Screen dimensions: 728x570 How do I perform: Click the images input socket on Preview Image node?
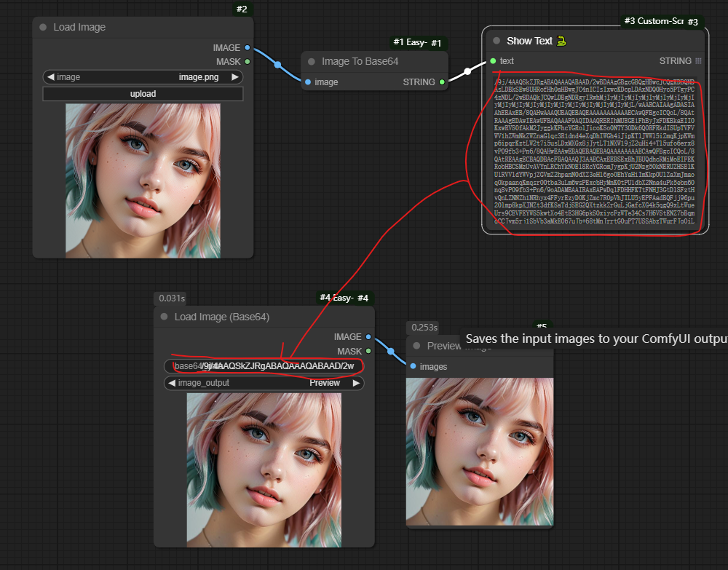(414, 366)
